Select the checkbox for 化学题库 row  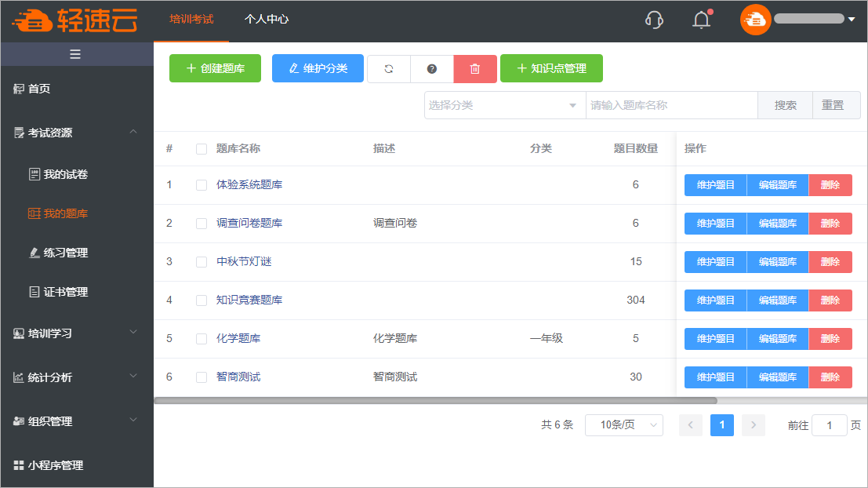(x=202, y=339)
